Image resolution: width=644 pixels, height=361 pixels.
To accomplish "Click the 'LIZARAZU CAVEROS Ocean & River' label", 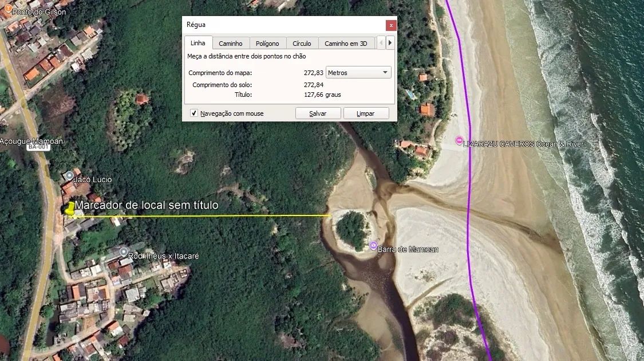I will pos(523,144).
